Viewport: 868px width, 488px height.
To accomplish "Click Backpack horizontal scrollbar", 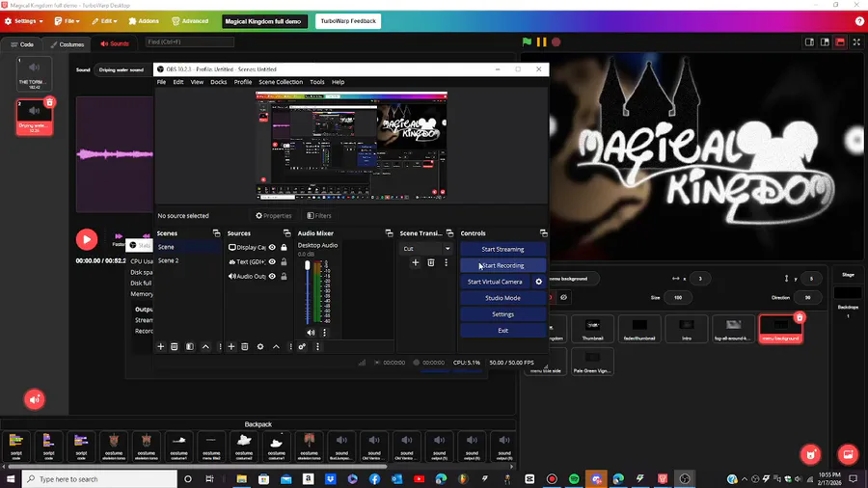I will [200, 467].
